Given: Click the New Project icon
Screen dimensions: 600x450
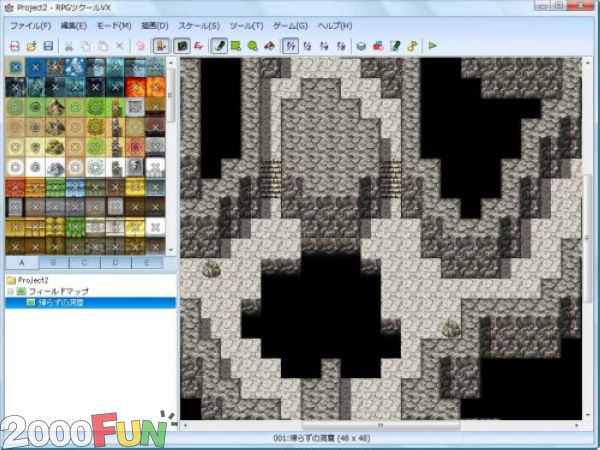Looking at the screenshot, I should pos(14,45).
